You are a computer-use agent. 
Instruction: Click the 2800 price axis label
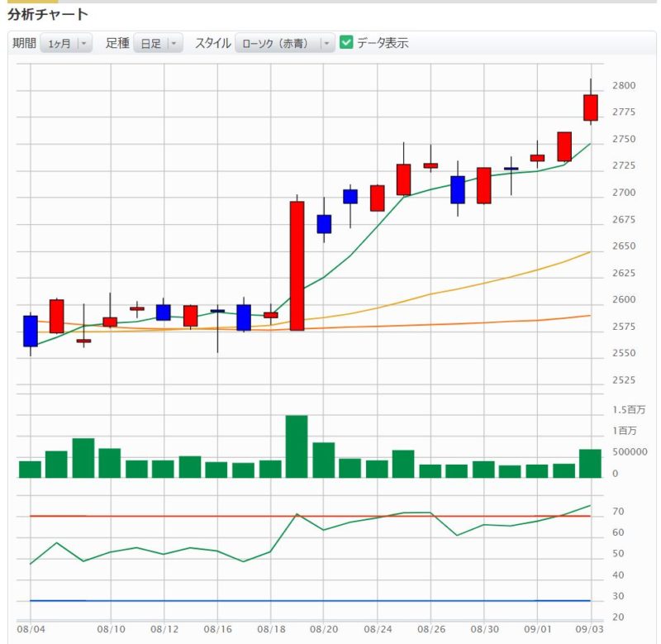point(624,86)
